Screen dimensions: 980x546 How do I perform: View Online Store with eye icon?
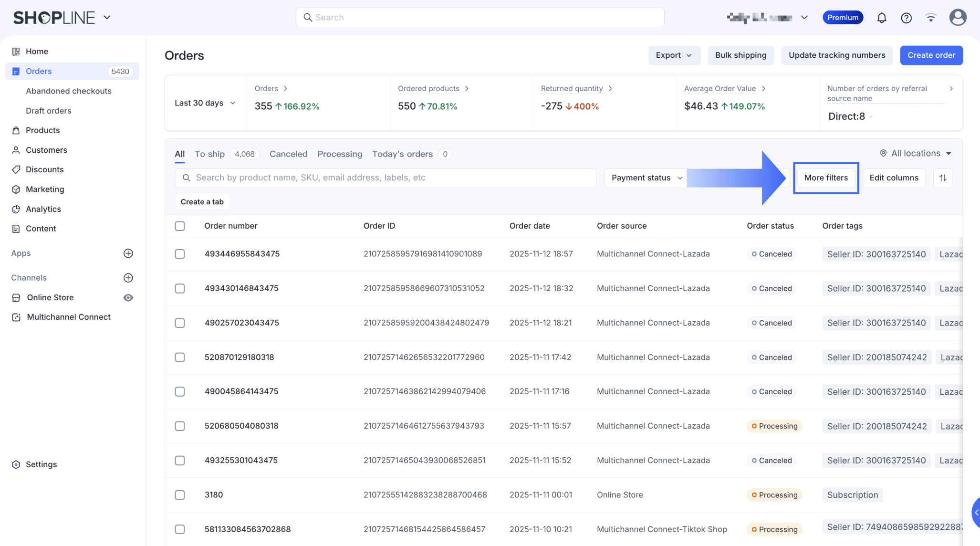click(128, 298)
